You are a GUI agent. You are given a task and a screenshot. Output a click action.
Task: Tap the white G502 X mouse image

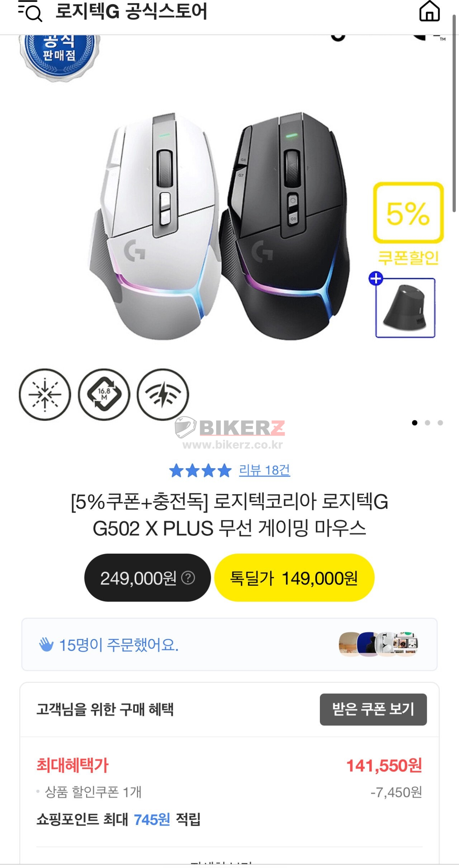154,226
